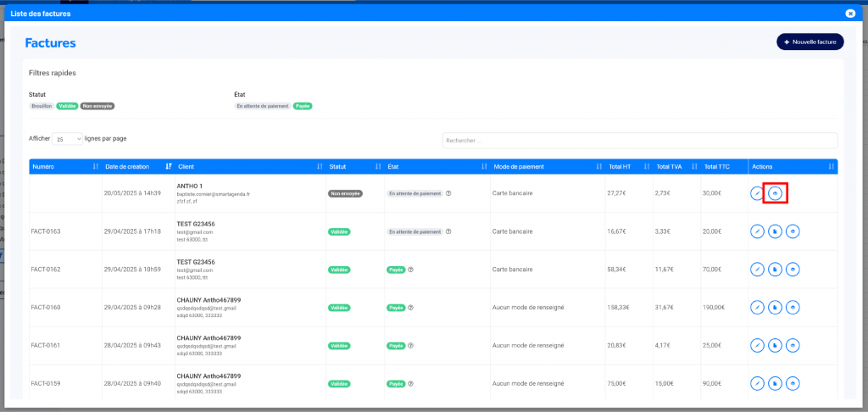
Task: Edit the ANTHO 1 invoice with pencil icon
Action: pyautogui.click(x=757, y=194)
